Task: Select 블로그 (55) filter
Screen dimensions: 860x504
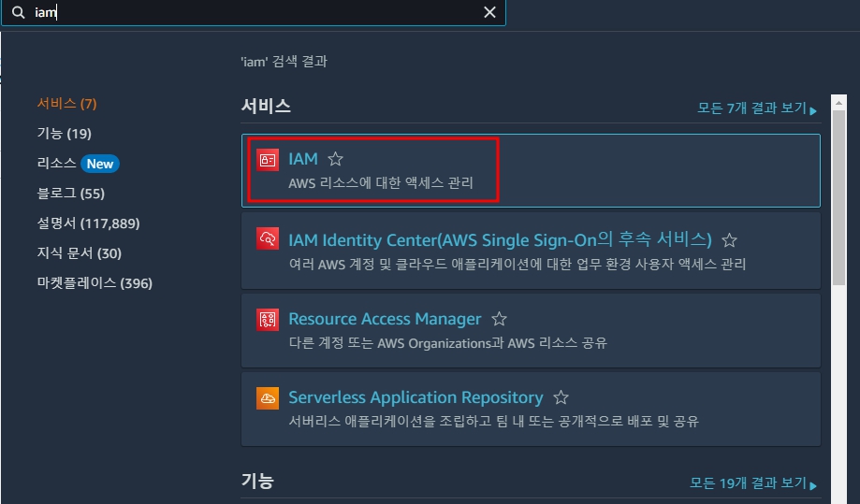Action: point(71,194)
